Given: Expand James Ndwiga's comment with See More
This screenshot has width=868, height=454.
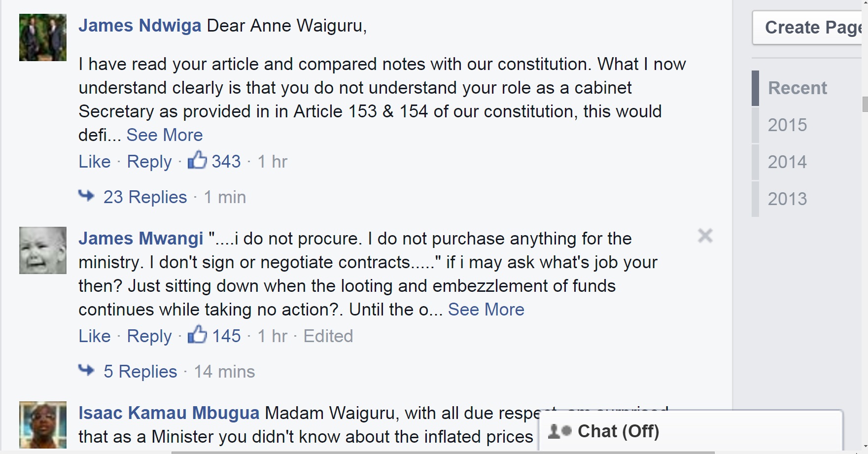Looking at the screenshot, I should (x=164, y=135).
